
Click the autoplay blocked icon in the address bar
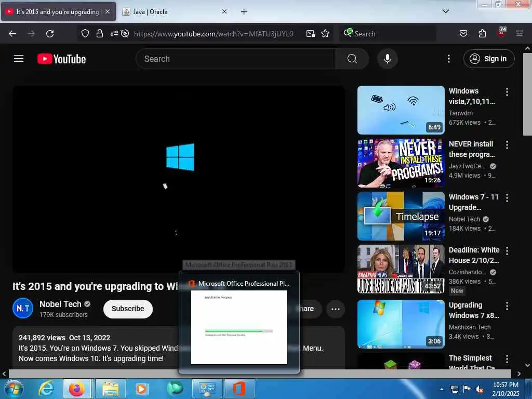coord(125,33)
